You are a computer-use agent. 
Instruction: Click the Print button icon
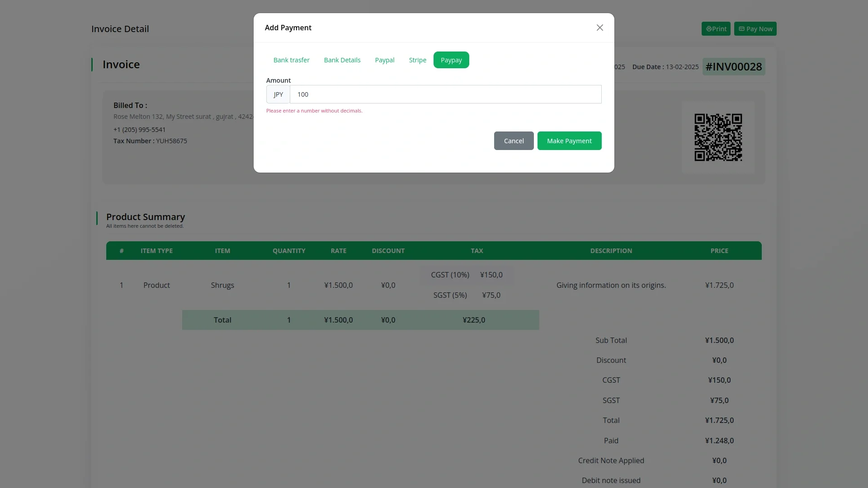click(x=708, y=29)
